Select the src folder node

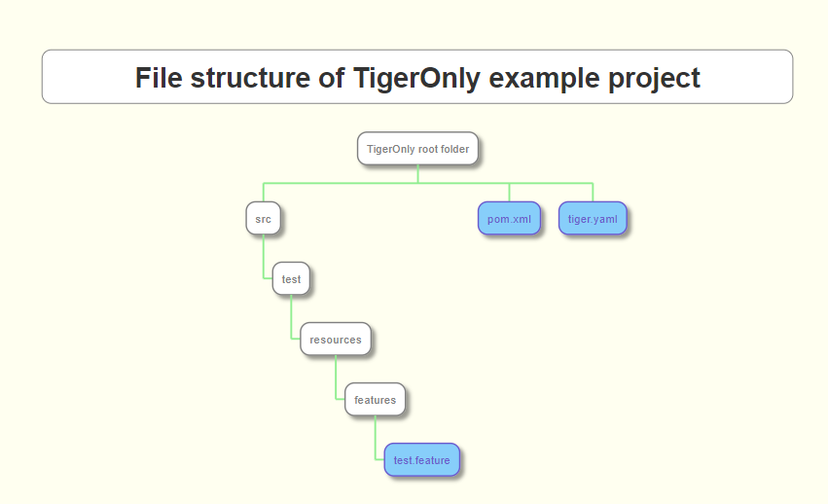point(263,219)
